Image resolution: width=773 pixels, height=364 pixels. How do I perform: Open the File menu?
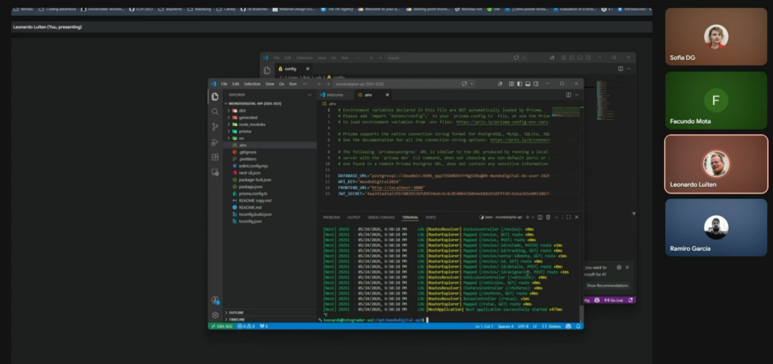224,84
